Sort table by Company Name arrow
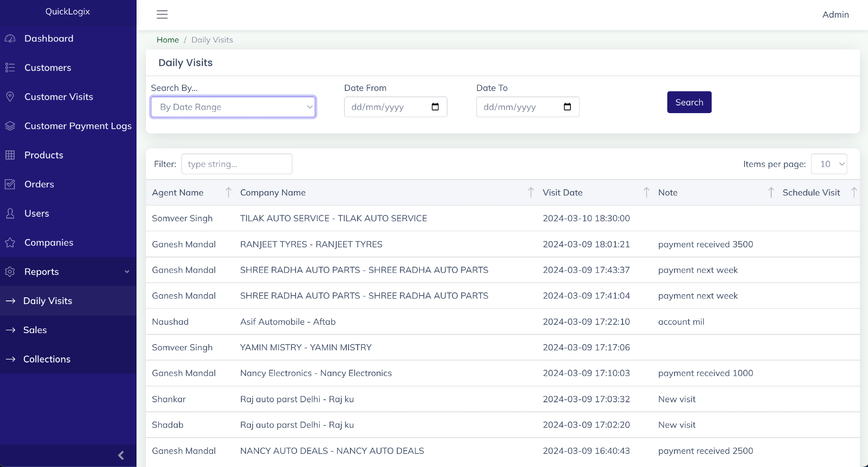The height and width of the screenshot is (467, 868). (x=531, y=193)
